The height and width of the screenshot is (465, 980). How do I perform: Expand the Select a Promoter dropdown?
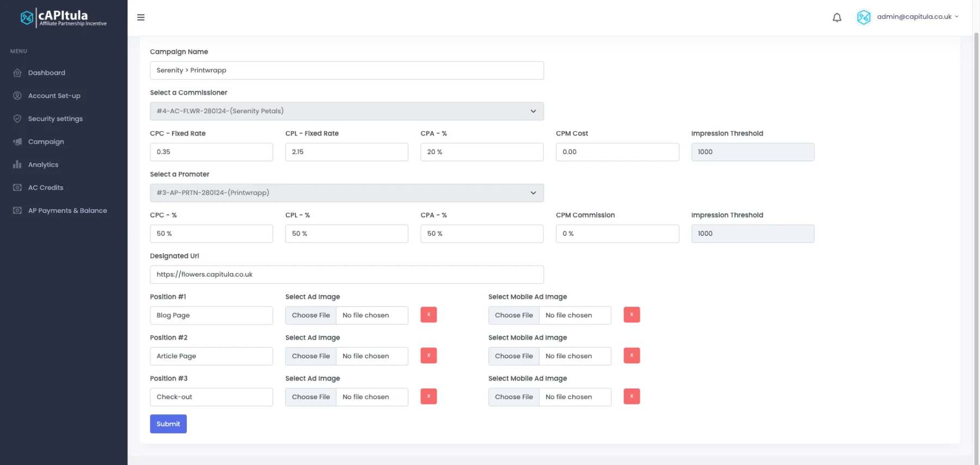click(347, 193)
